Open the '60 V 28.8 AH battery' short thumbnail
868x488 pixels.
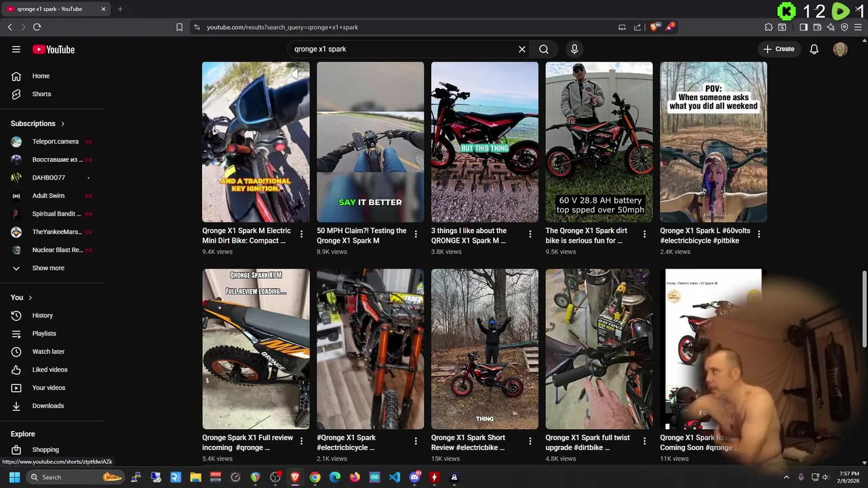point(599,142)
